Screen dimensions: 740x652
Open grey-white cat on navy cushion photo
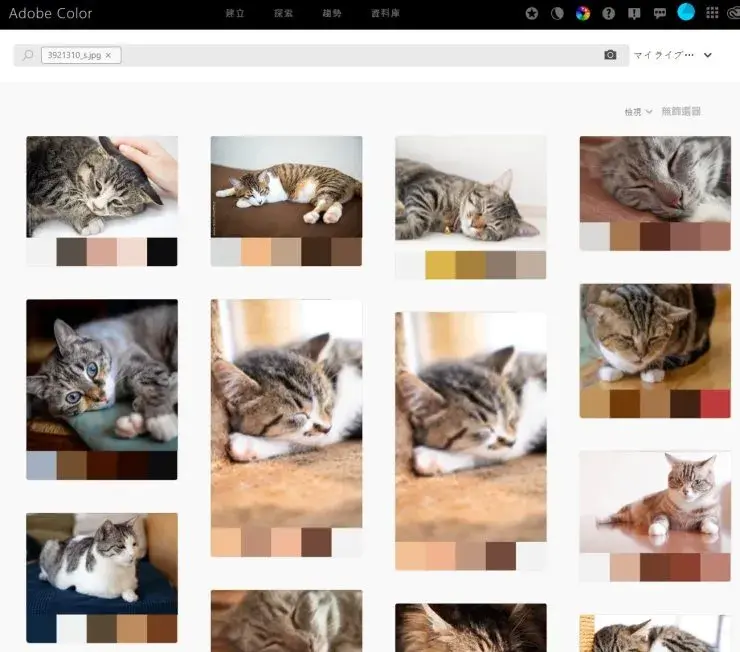(102, 563)
